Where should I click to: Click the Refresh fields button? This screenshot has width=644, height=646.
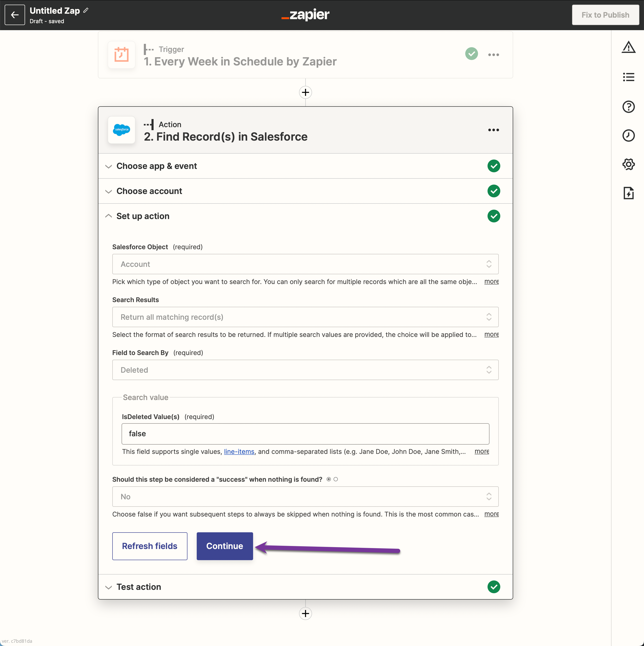click(149, 546)
